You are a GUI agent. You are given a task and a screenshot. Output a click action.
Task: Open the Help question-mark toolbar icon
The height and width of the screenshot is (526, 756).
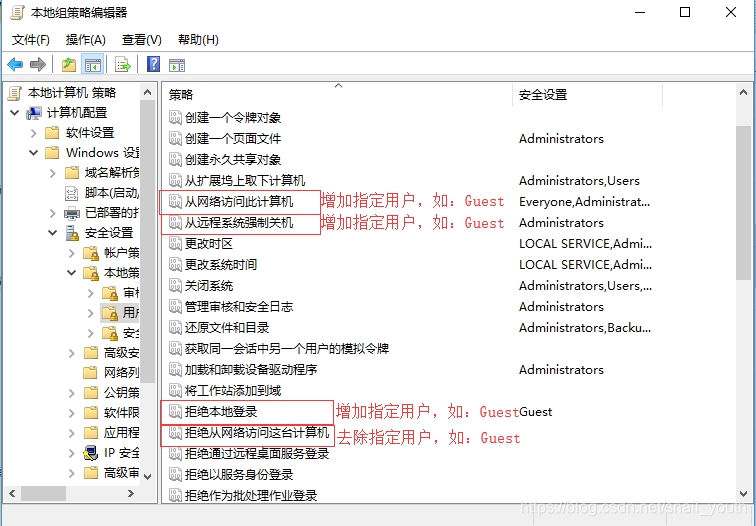coord(153,64)
